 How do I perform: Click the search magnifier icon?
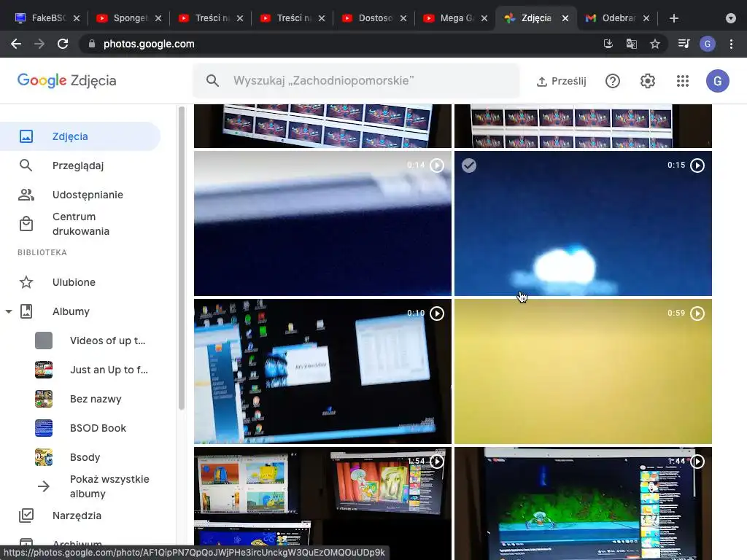(212, 80)
